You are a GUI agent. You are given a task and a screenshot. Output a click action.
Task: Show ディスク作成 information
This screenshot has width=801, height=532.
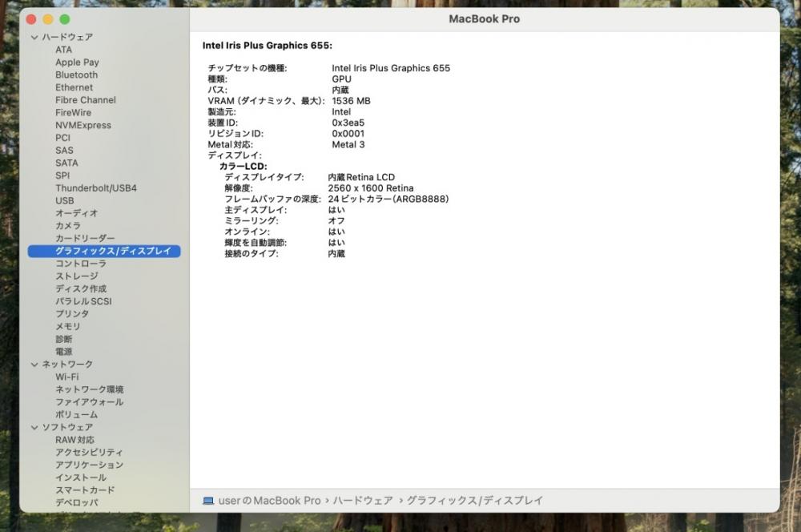click(x=81, y=288)
